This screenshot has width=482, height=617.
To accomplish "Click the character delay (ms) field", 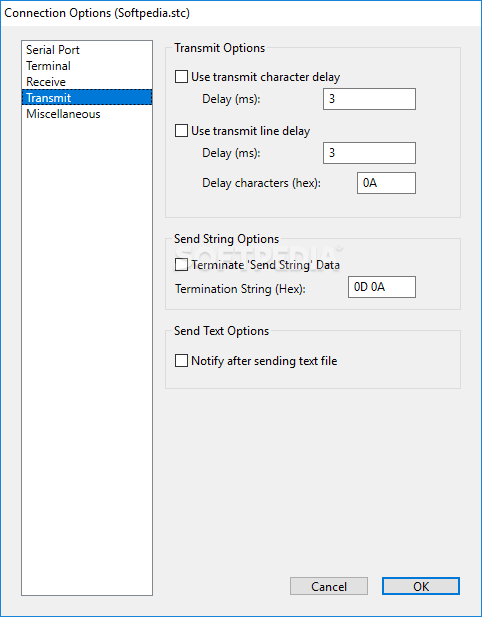I will click(x=369, y=99).
